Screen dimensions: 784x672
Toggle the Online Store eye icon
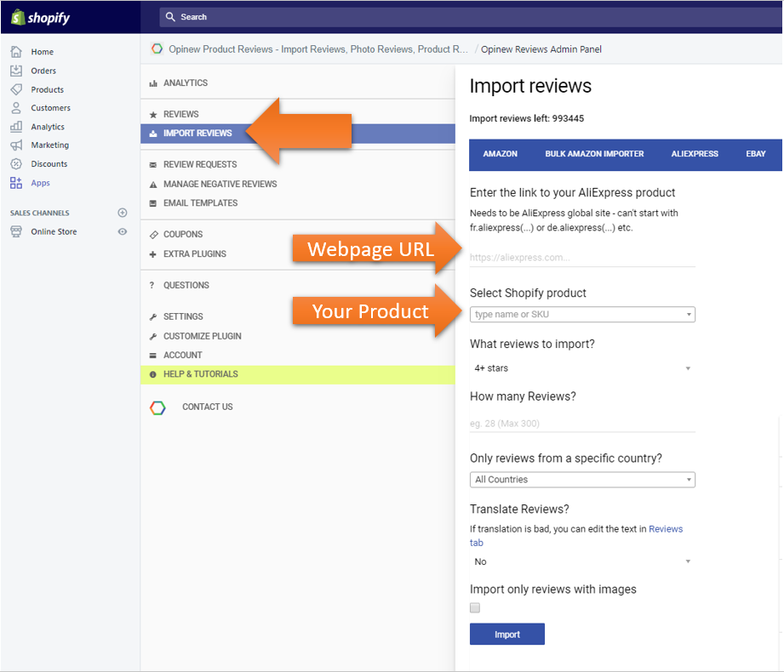tap(122, 231)
